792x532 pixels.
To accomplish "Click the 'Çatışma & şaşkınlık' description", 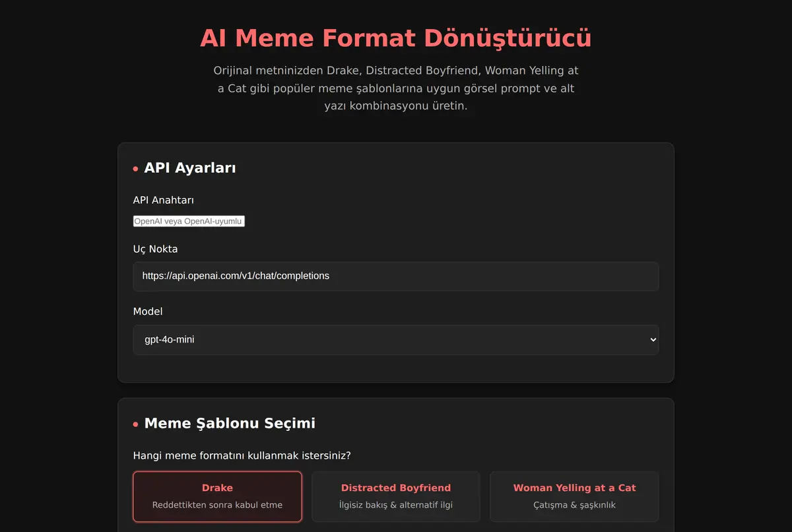I will [x=574, y=505].
